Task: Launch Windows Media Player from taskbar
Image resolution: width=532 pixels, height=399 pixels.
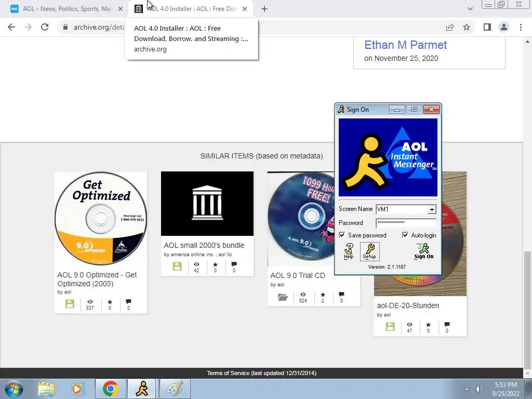Action: [77, 389]
